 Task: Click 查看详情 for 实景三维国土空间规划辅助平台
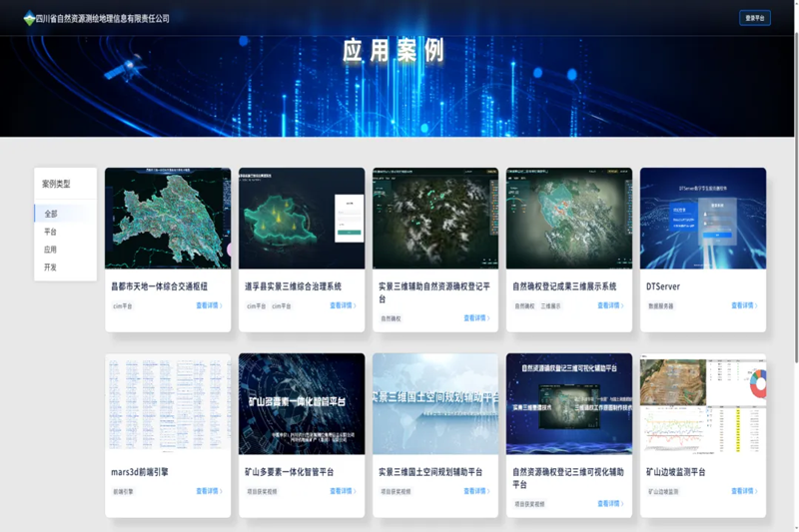(x=476, y=491)
